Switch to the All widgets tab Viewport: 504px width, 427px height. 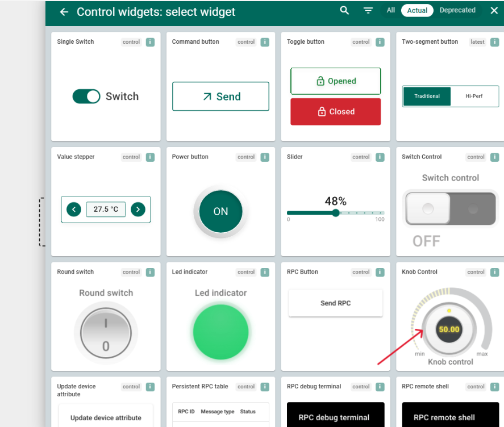[391, 10]
